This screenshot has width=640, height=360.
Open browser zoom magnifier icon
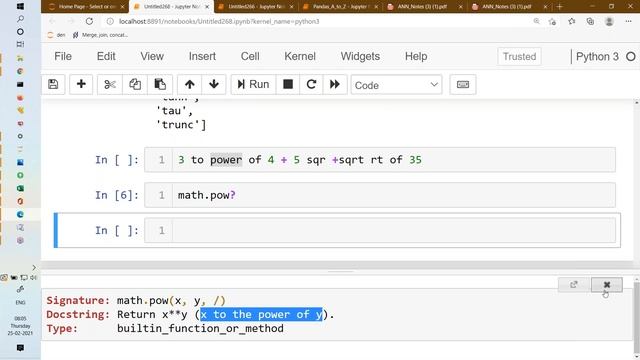point(536,21)
